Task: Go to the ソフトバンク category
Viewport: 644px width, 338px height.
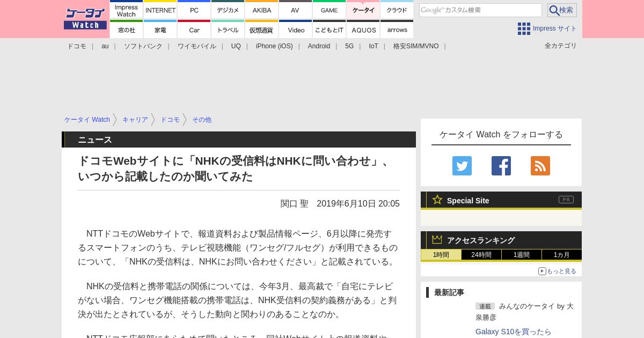Action: tap(143, 46)
